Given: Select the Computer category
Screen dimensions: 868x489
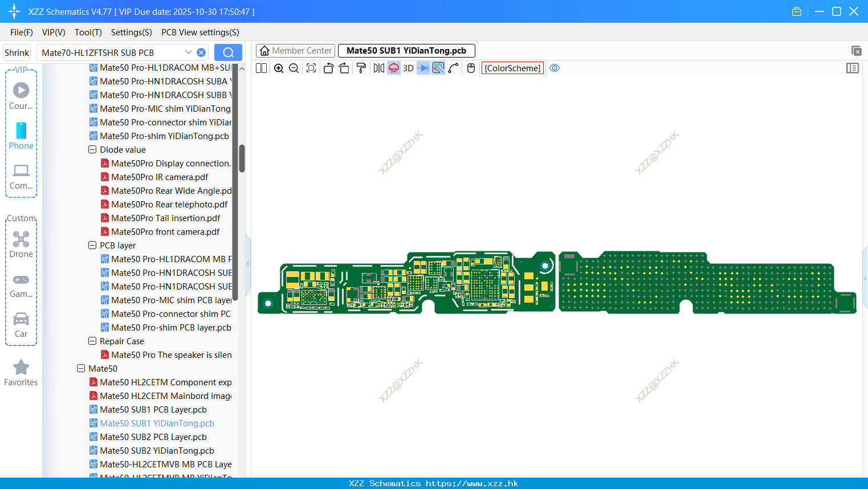Looking at the screenshot, I should (x=21, y=177).
